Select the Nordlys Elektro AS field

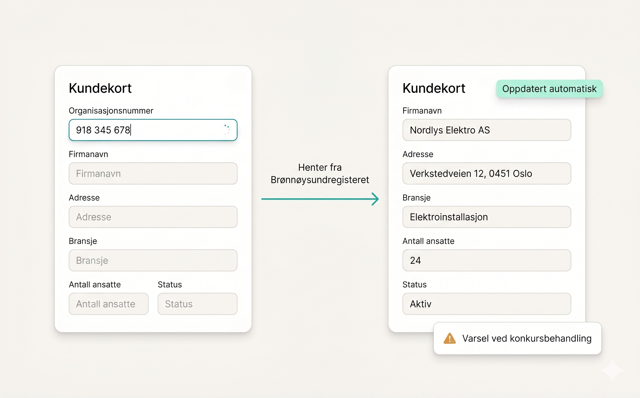(487, 130)
